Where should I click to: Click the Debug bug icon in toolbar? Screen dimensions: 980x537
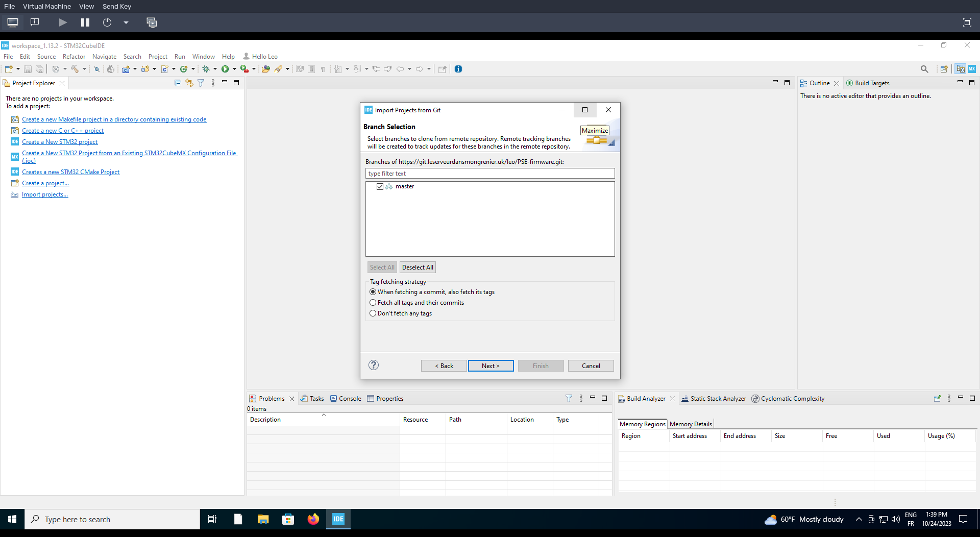206,69
